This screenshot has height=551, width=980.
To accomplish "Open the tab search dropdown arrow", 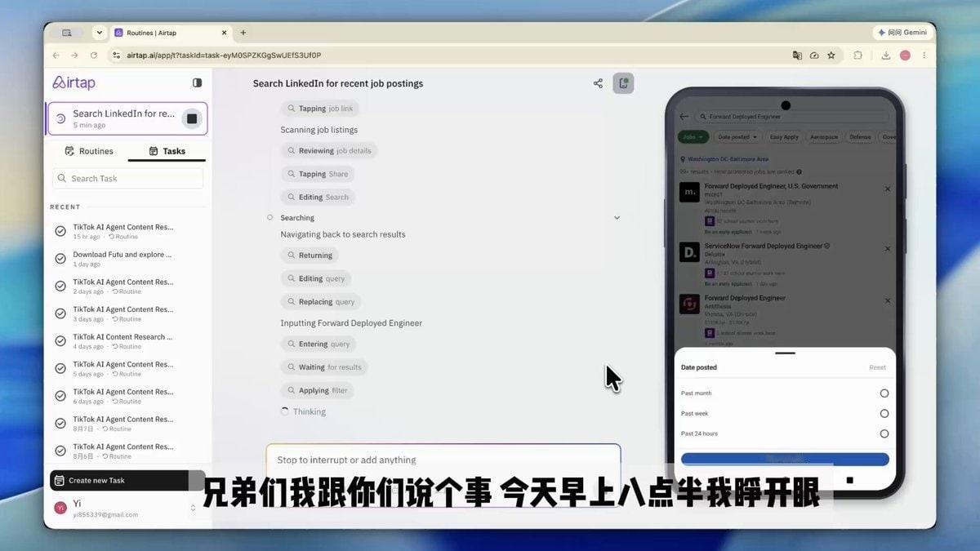I will 100,33.
